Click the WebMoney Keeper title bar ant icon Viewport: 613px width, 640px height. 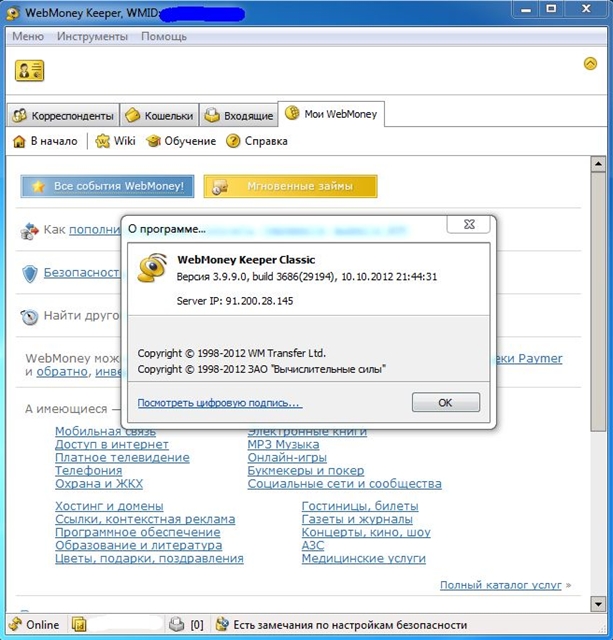click(x=13, y=13)
